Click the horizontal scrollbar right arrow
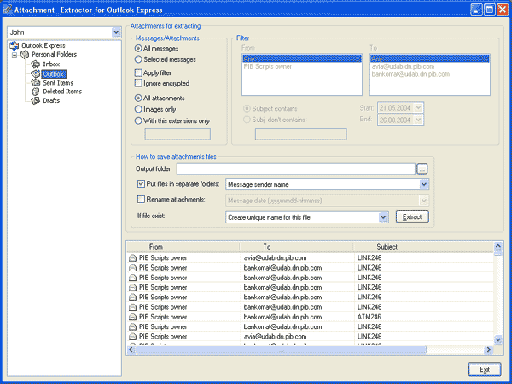The image size is (512, 384). click(x=489, y=350)
